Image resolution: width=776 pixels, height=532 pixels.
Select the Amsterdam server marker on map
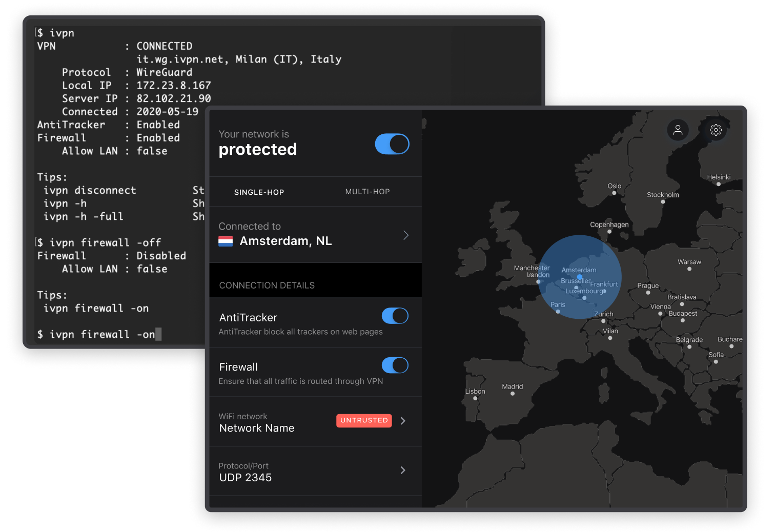(x=579, y=277)
